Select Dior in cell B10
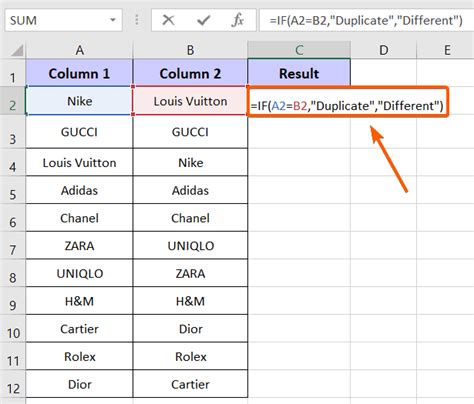Image resolution: width=474 pixels, height=404 pixels. pyautogui.click(x=190, y=329)
